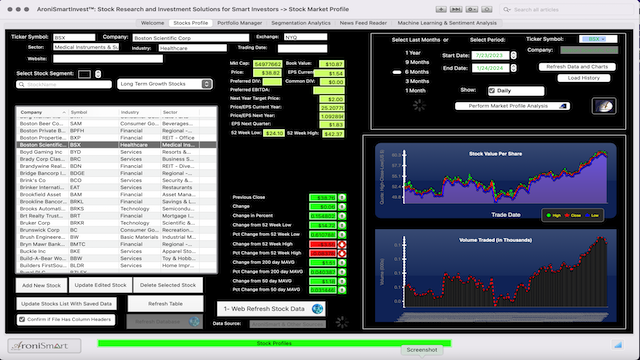Click the Refresh Data and Charts button

577,67
